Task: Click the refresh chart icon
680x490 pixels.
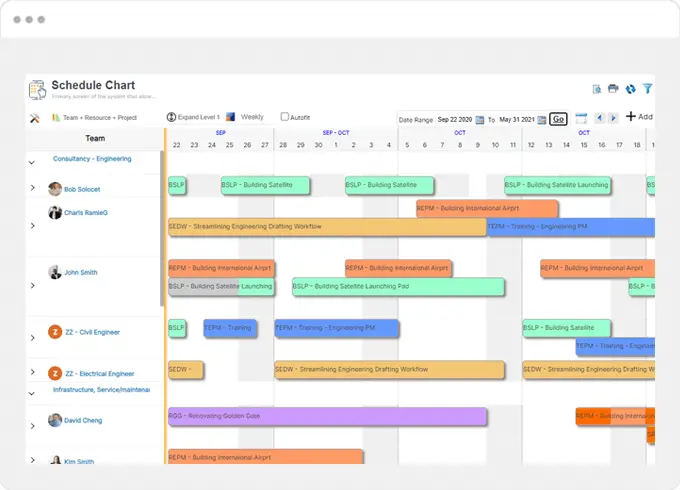Action: [x=630, y=89]
